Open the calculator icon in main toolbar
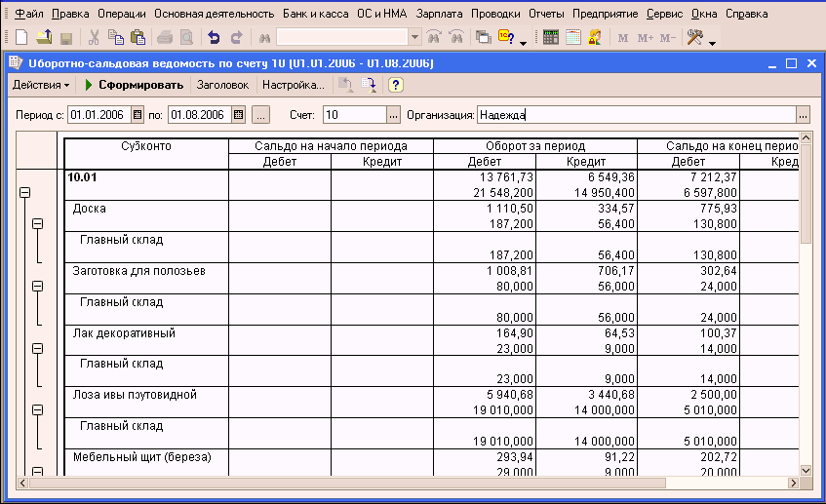 coord(551,38)
